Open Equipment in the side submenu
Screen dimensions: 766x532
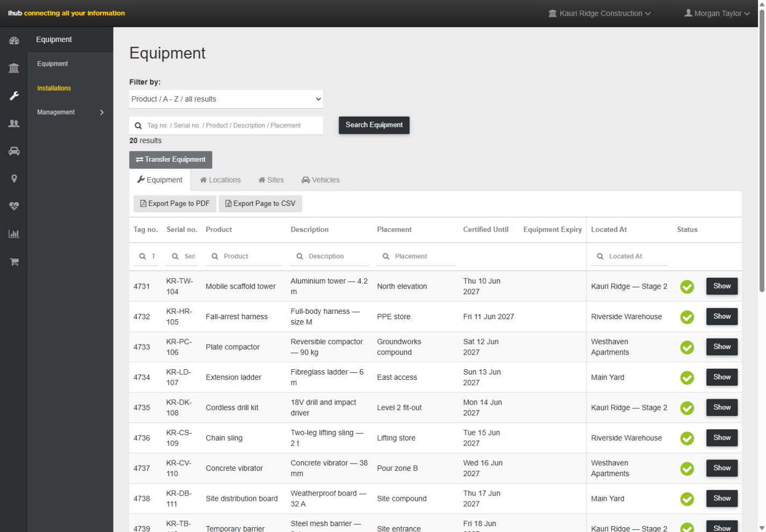pos(53,64)
